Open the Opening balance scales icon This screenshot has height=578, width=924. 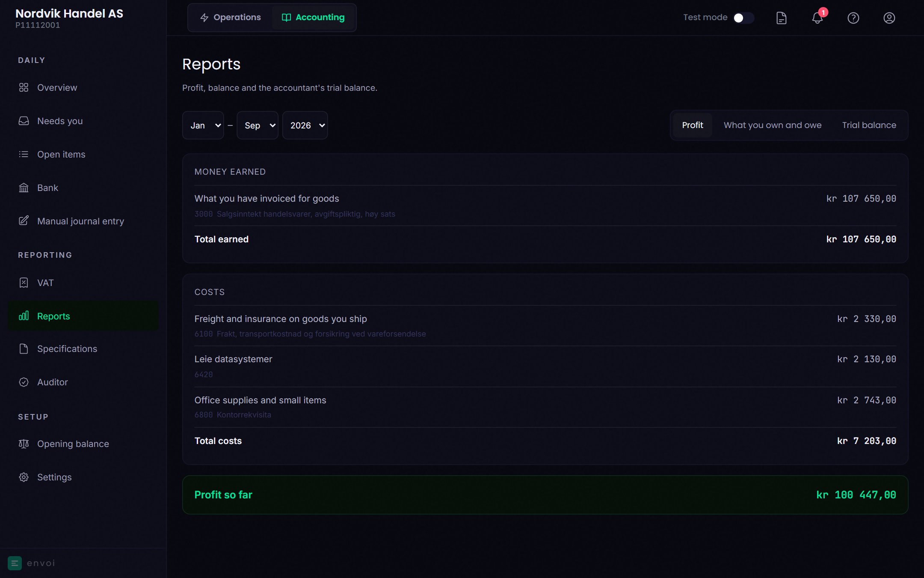point(24,444)
